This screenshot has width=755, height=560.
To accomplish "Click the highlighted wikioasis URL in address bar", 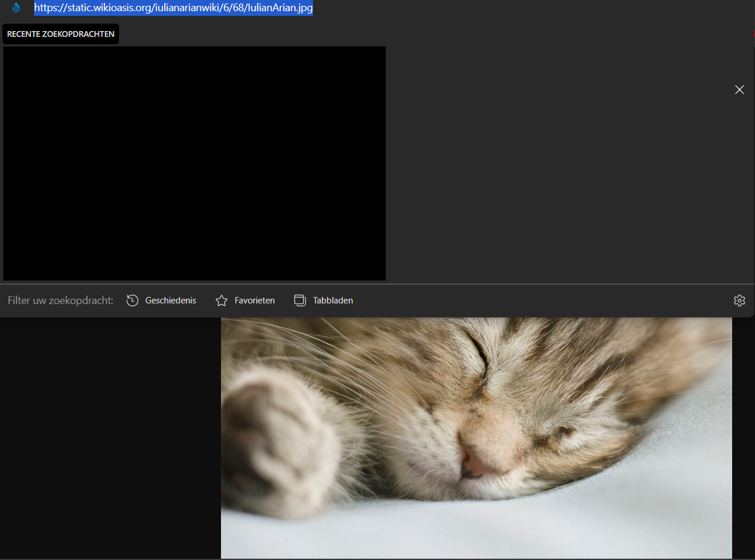I will (x=174, y=8).
